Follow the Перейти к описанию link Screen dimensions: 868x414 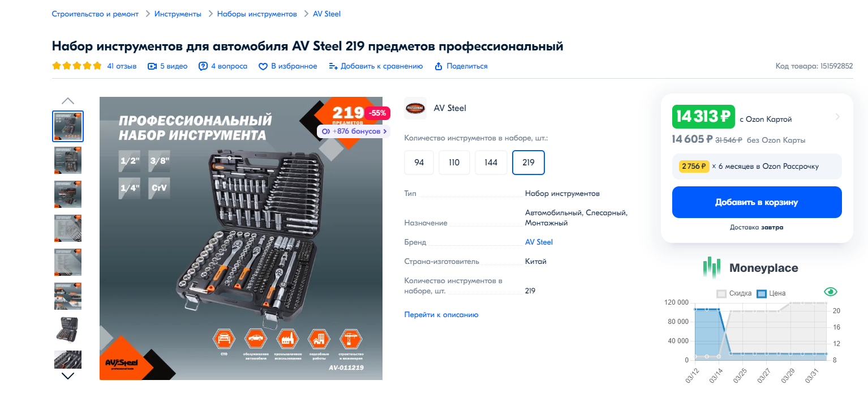(x=441, y=314)
